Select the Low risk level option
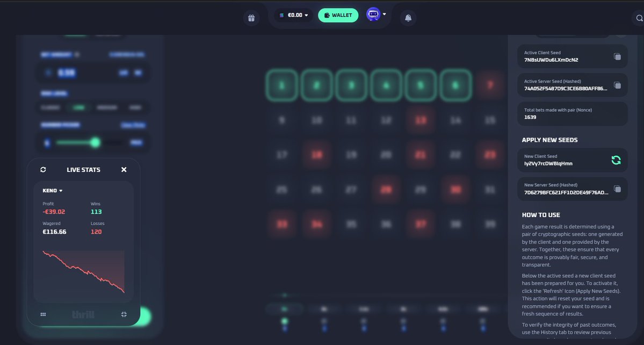Screen dimensions: 644x345 click(78, 107)
